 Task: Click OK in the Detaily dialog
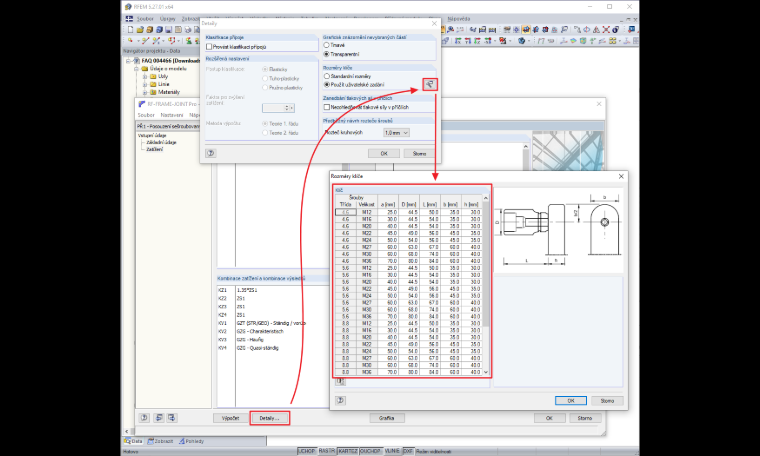click(384, 153)
